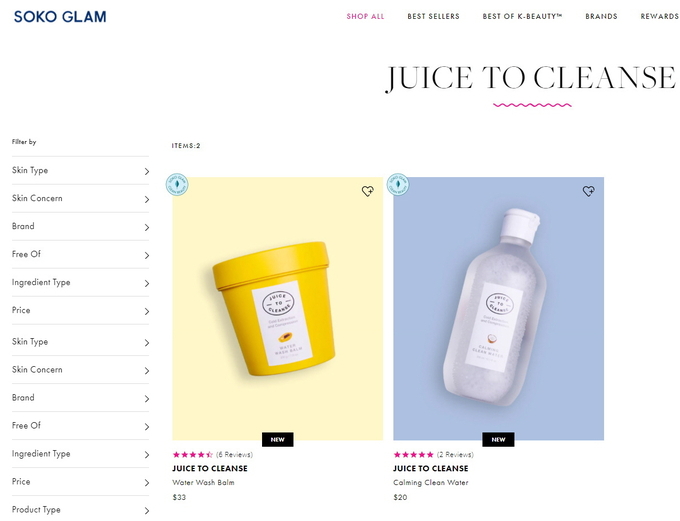Screen dimensions: 680x521
Task: Open the Best Sellers menu item
Action: (433, 16)
